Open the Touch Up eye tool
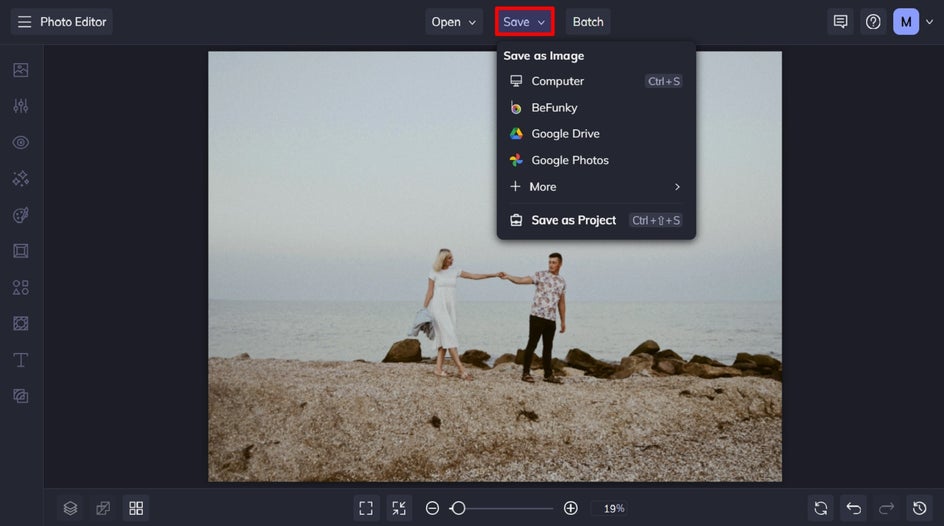944x526 pixels. 20,143
